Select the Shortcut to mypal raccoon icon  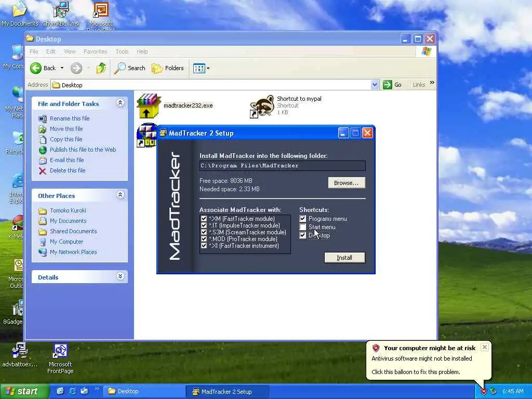click(x=262, y=107)
